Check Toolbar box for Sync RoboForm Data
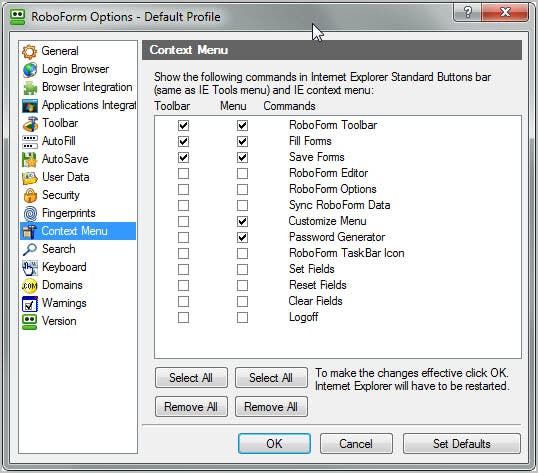The width and height of the screenshot is (538, 473). [183, 205]
